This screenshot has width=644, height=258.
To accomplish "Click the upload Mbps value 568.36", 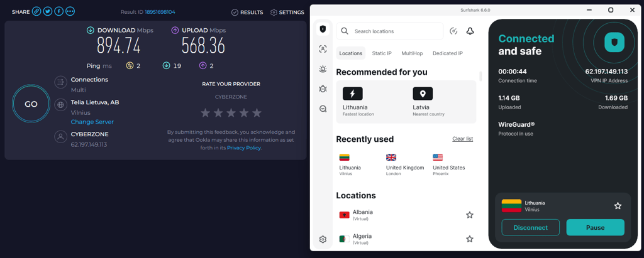I will (x=203, y=46).
